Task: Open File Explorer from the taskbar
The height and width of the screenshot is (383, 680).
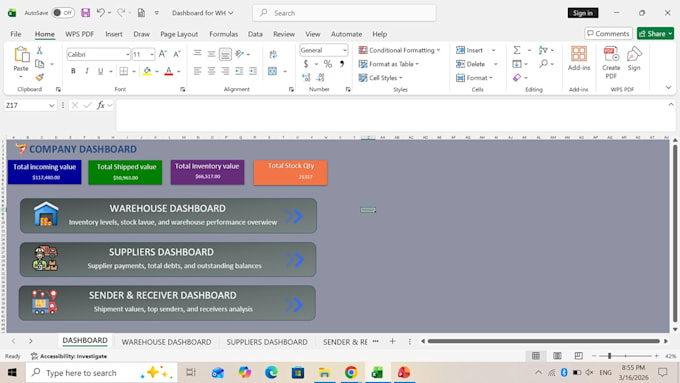Action: 324,372
